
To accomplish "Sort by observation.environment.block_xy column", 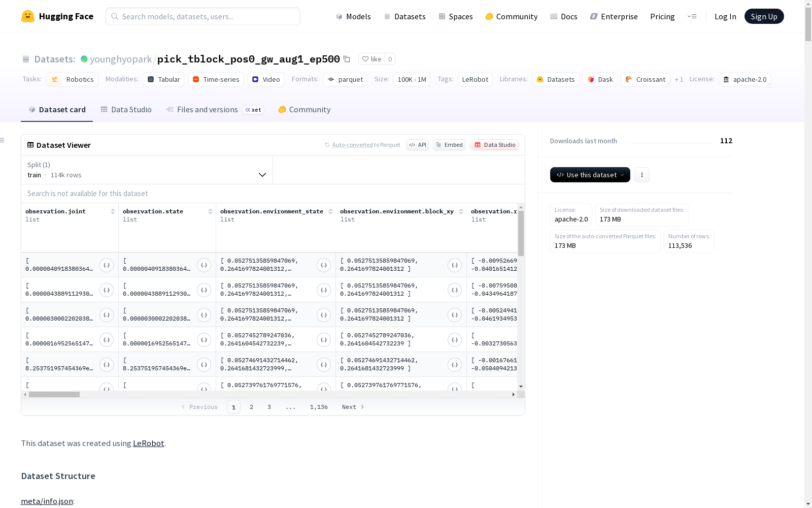I will 461,211.
